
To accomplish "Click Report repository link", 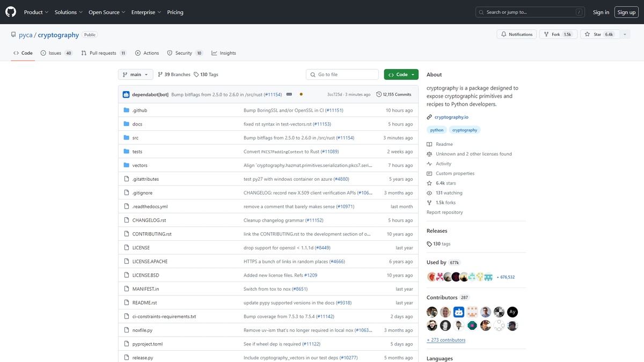I will click(444, 212).
